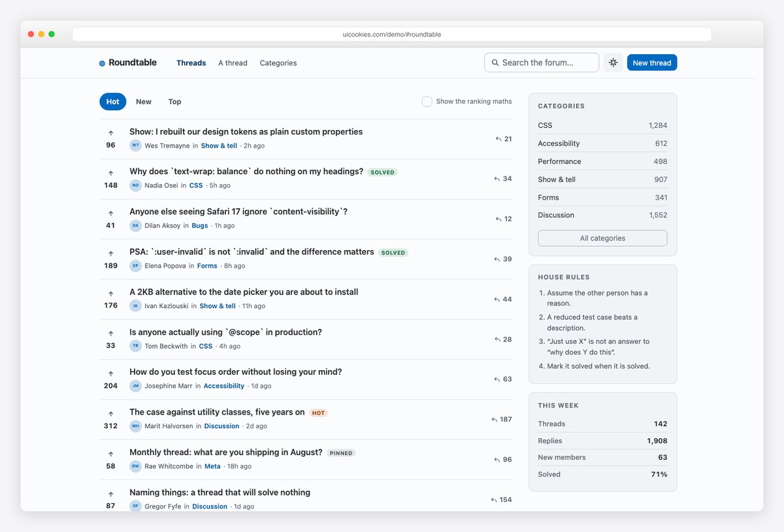Switch to the Top sorting tab
784x532 pixels.
(174, 101)
